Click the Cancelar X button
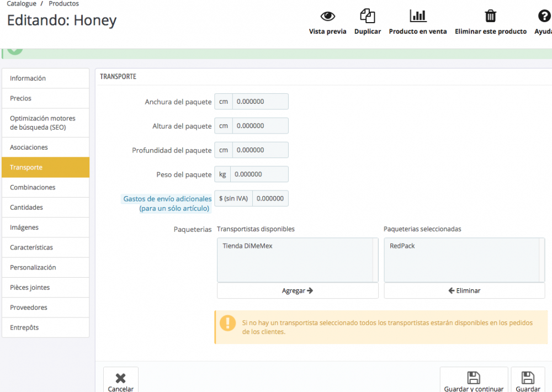 (x=121, y=380)
